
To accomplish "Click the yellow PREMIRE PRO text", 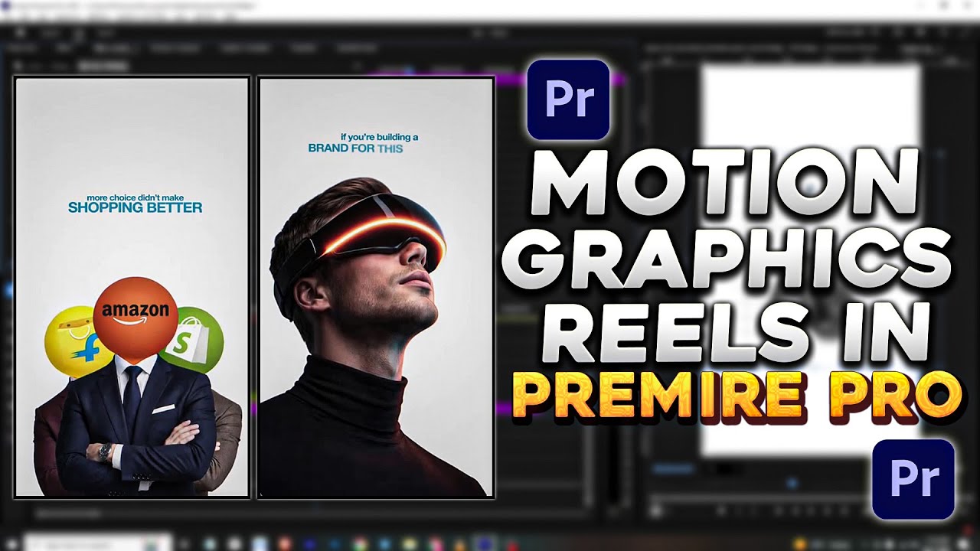I will point(737,396).
